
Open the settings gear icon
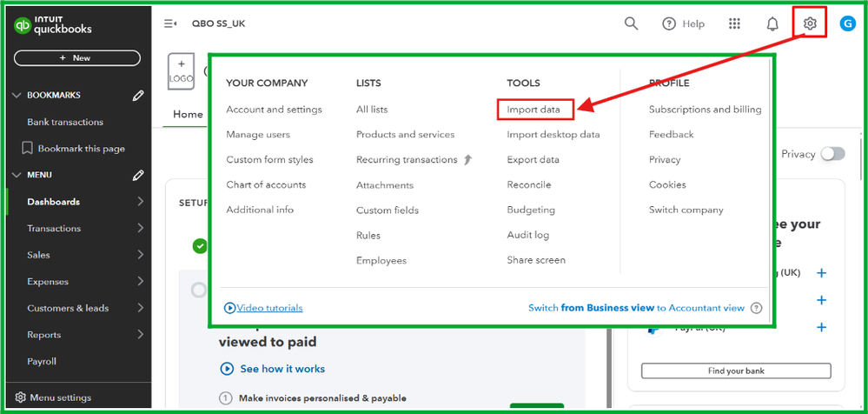(810, 23)
